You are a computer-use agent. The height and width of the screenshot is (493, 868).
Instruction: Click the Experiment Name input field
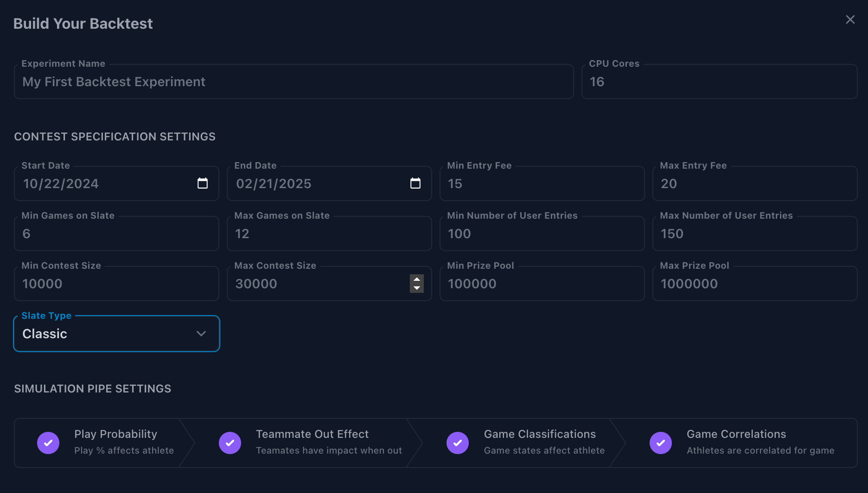click(294, 82)
